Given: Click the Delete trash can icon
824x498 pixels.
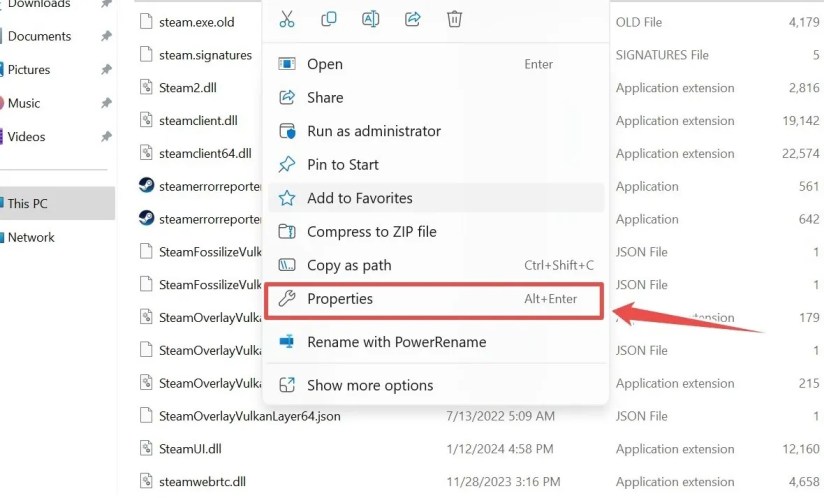Looking at the screenshot, I should [455, 19].
